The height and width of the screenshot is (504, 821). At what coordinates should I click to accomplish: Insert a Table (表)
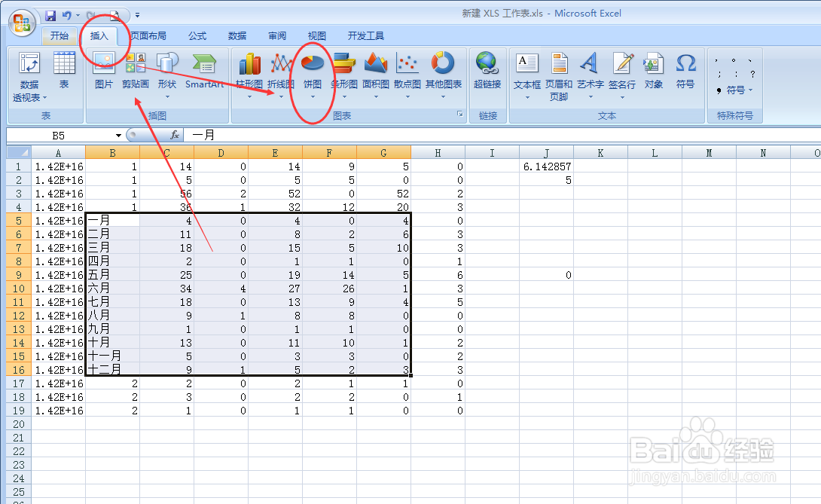(x=64, y=71)
